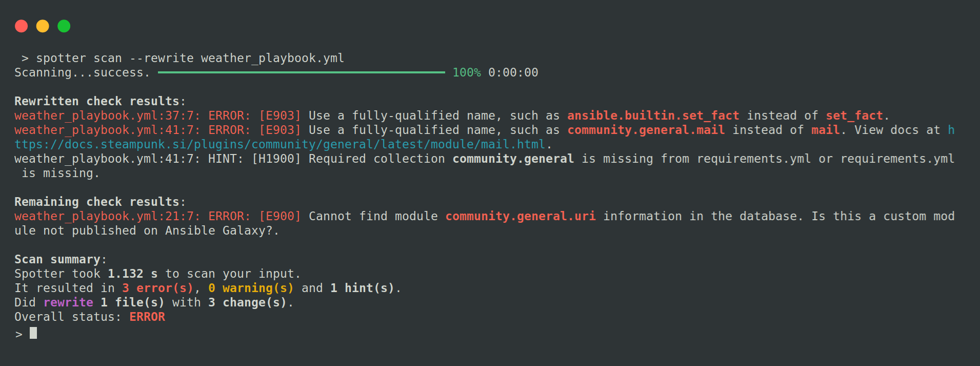Image resolution: width=980 pixels, height=366 pixels.
Task: Click the H1900 hint code
Action: pyautogui.click(x=276, y=159)
